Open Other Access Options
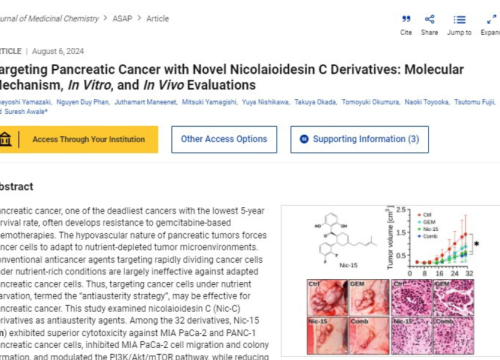500x360 pixels. pyautogui.click(x=224, y=139)
